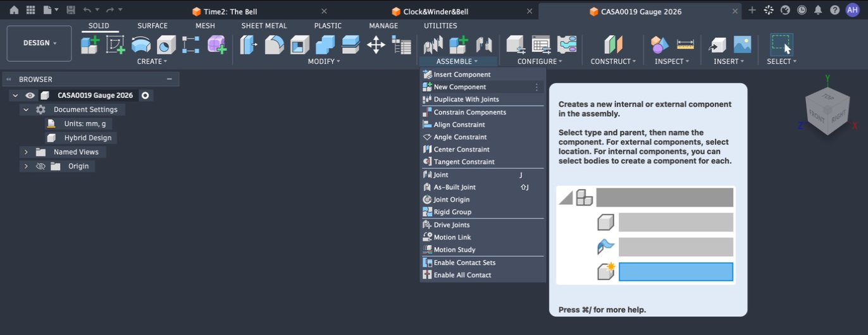Image resolution: width=868 pixels, height=335 pixels.
Task: Open the SELECT dropdown menu
Action: 781,61
